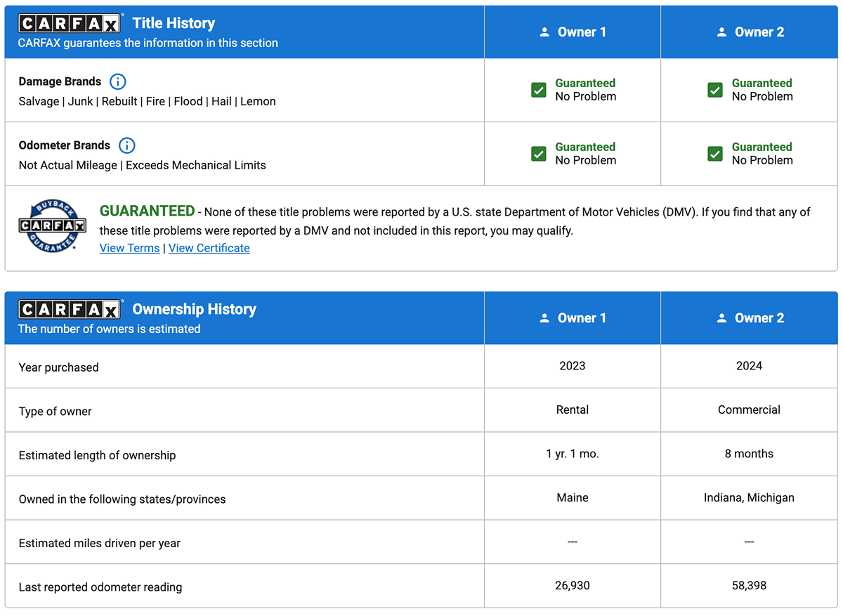The height and width of the screenshot is (616, 843).
Task: Click the CARFAX Buyback Guarantee badge
Action: click(x=52, y=226)
